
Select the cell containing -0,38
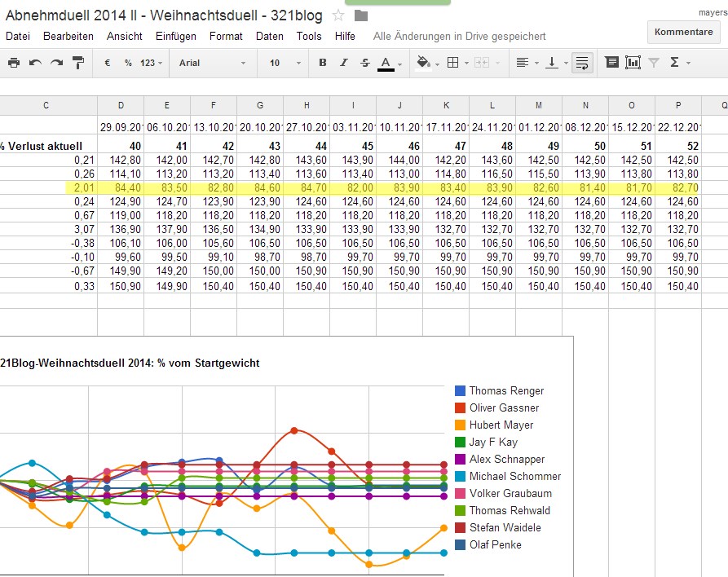pyautogui.click(x=49, y=243)
